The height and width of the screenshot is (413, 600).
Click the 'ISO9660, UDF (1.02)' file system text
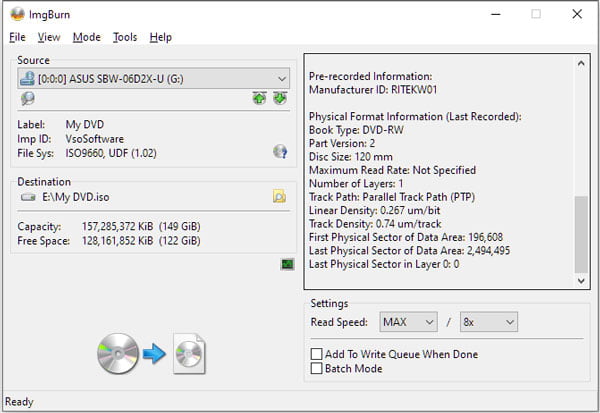111,153
